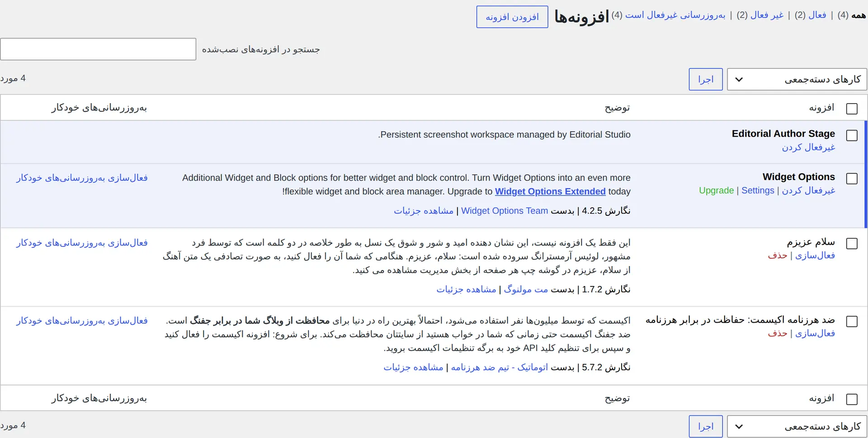Image resolution: width=868 pixels, height=438 pixels.
Task: Open اتوماتیک - تیم ضد هرزنامه author link
Action: [500, 367]
